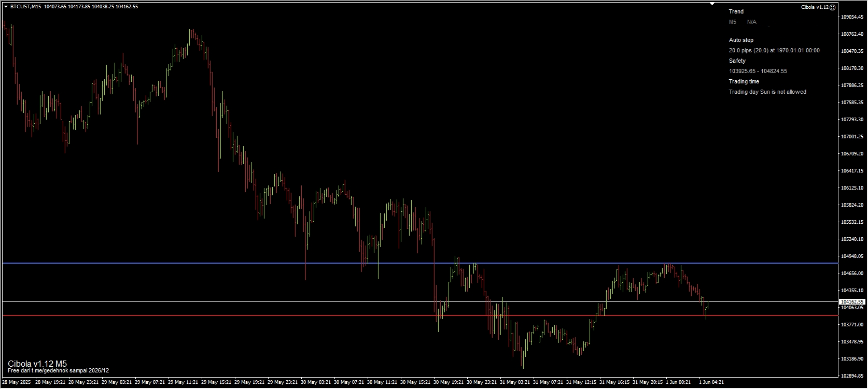Click the Safety heading in info panel
This screenshot has height=389, width=868.
coord(737,61)
